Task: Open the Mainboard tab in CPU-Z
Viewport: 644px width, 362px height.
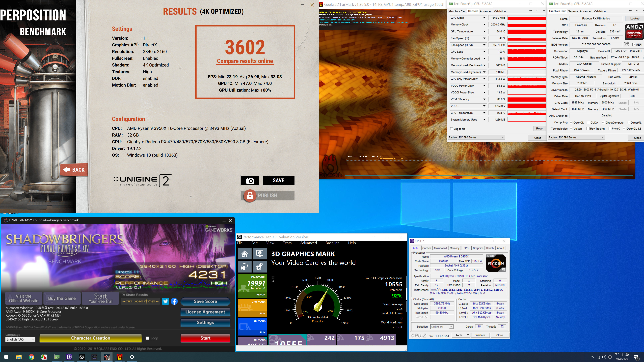Action: pos(440,248)
